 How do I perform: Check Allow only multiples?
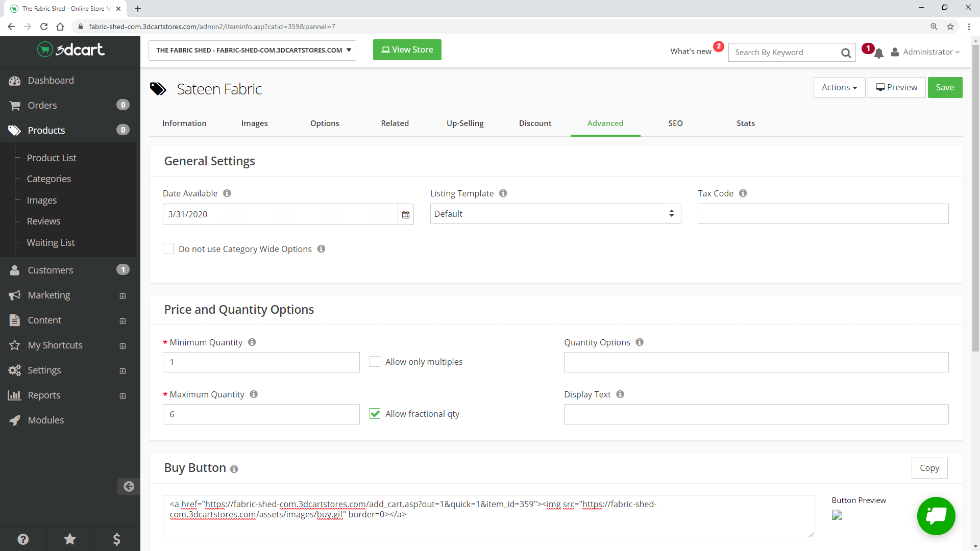[375, 362]
